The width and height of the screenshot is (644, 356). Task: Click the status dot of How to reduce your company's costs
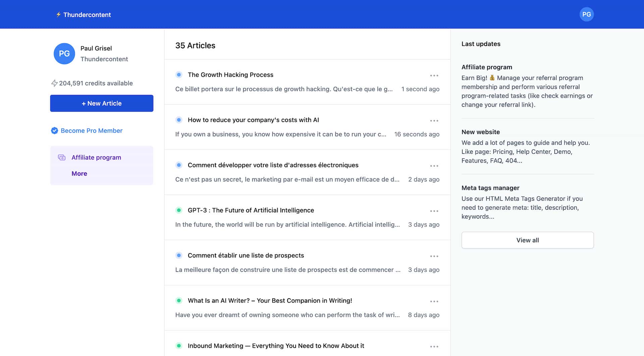pos(179,120)
